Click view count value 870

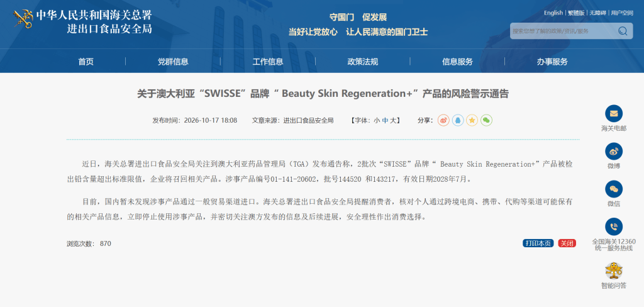click(x=106, y=243)
